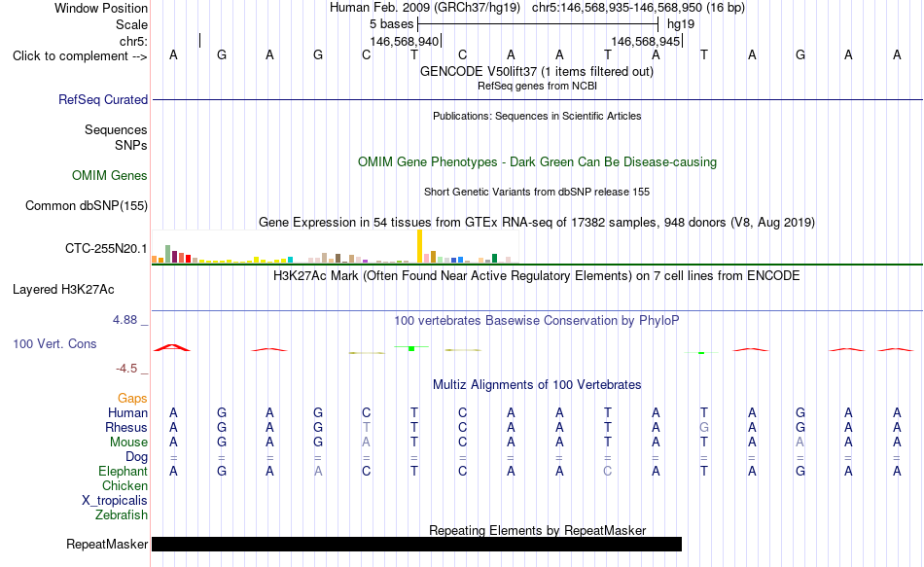Click Multiz Alignments of 100 Vertebrates title

(x=537, y=385)
